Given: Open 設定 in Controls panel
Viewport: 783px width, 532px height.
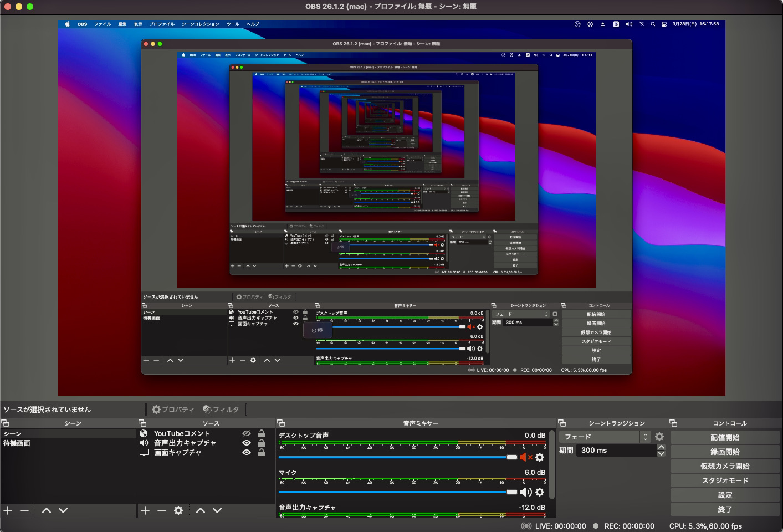Looking at the screenshot, I should 725,495.
